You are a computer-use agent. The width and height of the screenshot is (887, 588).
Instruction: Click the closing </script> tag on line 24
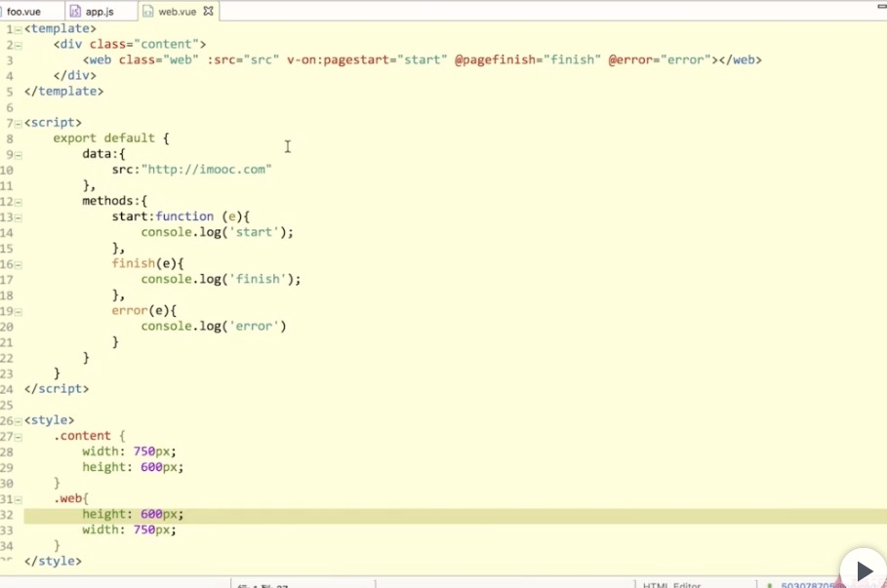(x=57, y=388)
